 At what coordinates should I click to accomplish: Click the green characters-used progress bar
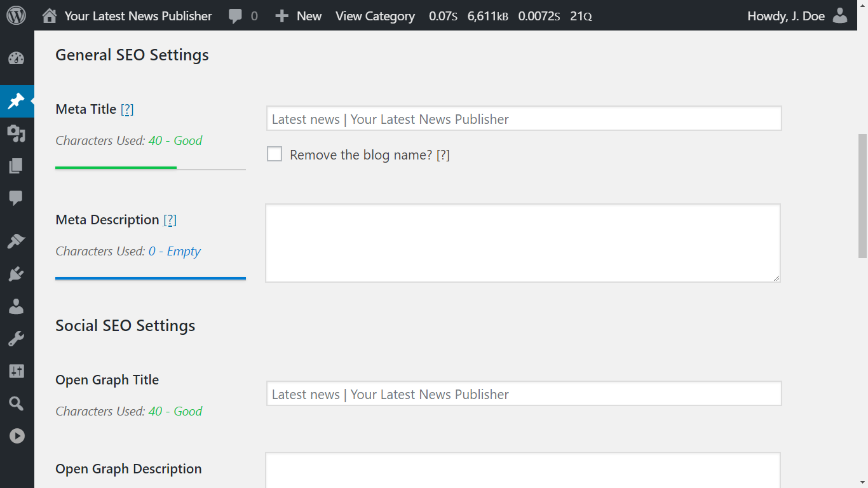[115, 168]
